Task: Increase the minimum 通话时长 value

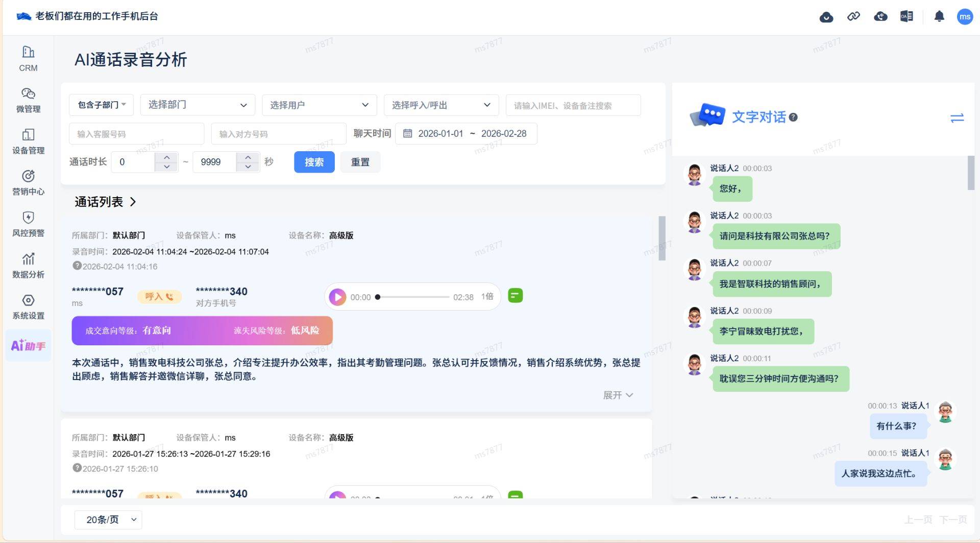Action: tap(166, 157)
